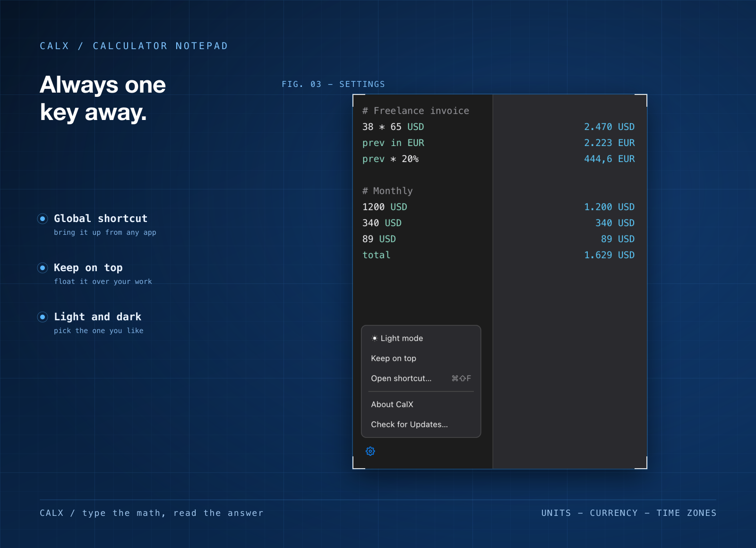Click the 'FIG. 03 – SETTINGS' caption
756x548 pixels.
pyautogui.click(x=333, y=84)
